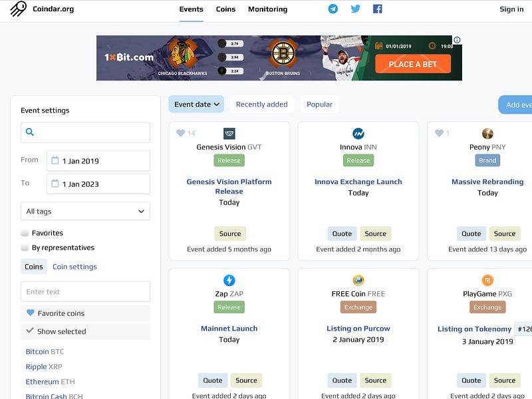The width and height of the screenshot is (532, 399).
Task: Open the Twitter bird icon
Action: click(355, 9)
